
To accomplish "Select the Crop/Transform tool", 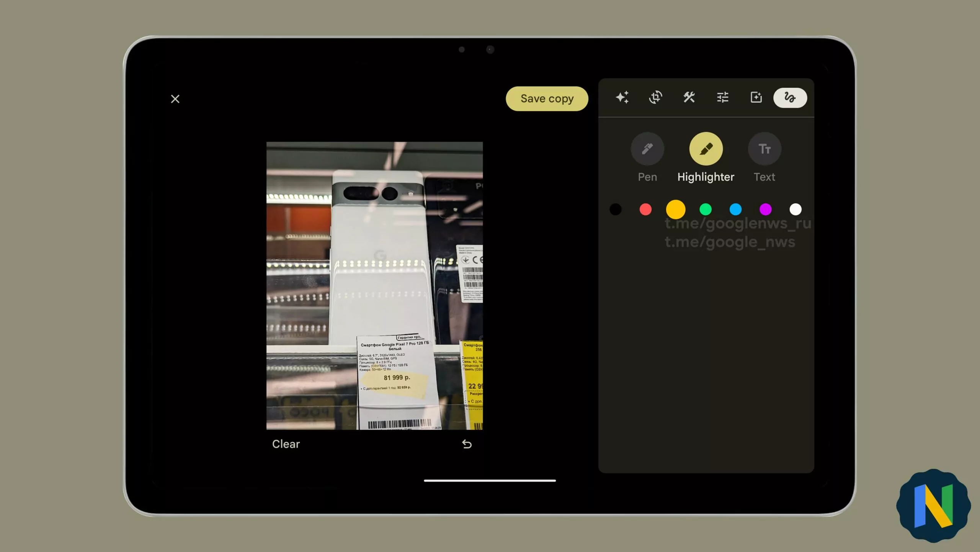I will click(656, 98).
